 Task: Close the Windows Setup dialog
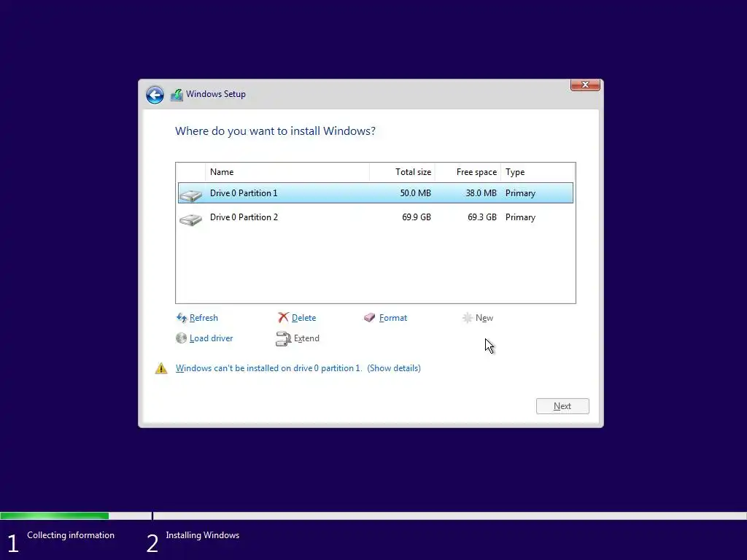(x=585, y=85)
